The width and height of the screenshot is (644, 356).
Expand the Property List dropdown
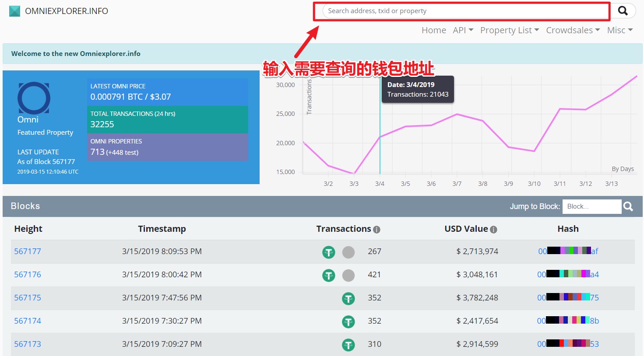[x=510, y=30]
